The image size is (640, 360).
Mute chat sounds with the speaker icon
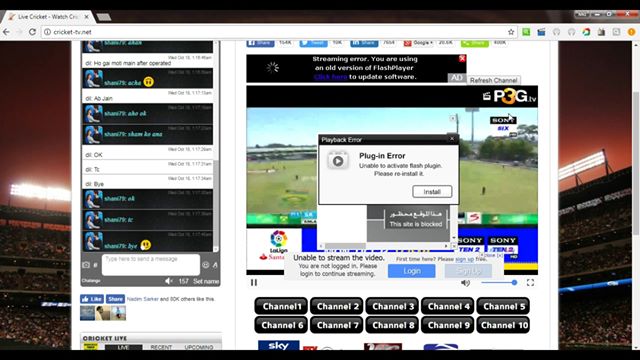click(x=169, y=281)
